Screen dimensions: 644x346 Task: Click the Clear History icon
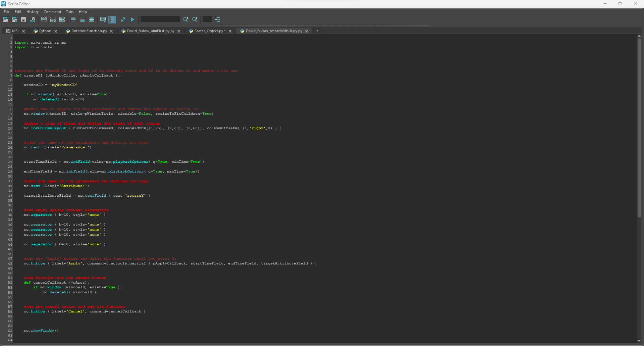(44, 19)
